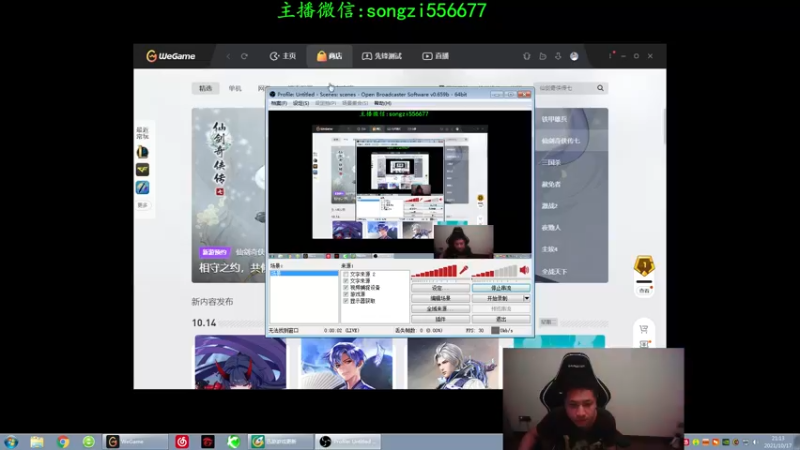Select 铁甲雄兵 in the banner list
This screenshot has height=450, width=800.
click(554, 119)
